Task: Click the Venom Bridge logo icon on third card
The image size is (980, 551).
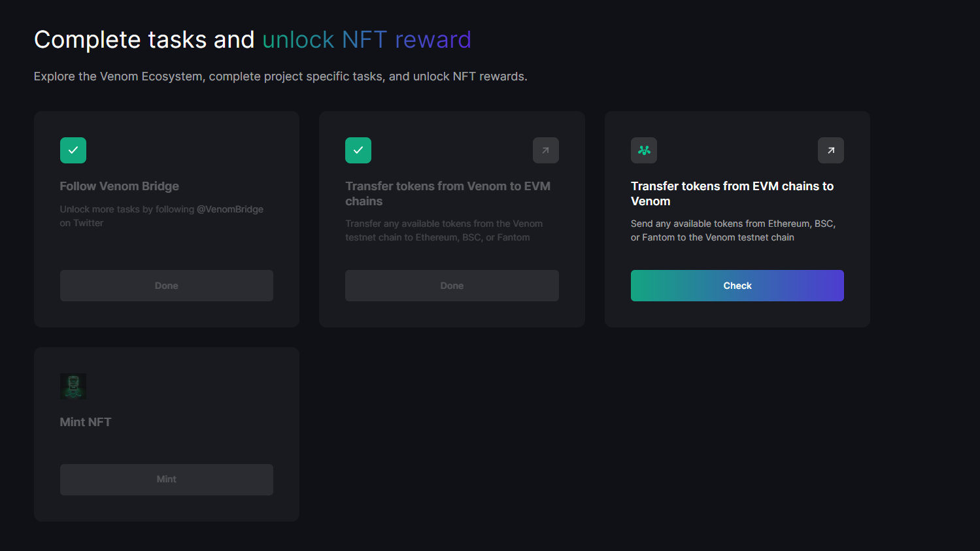Action: coord(644,150)
